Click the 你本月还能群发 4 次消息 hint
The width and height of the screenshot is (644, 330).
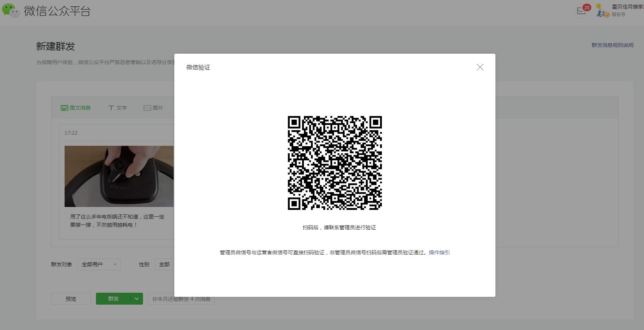[x=181, y=299]
